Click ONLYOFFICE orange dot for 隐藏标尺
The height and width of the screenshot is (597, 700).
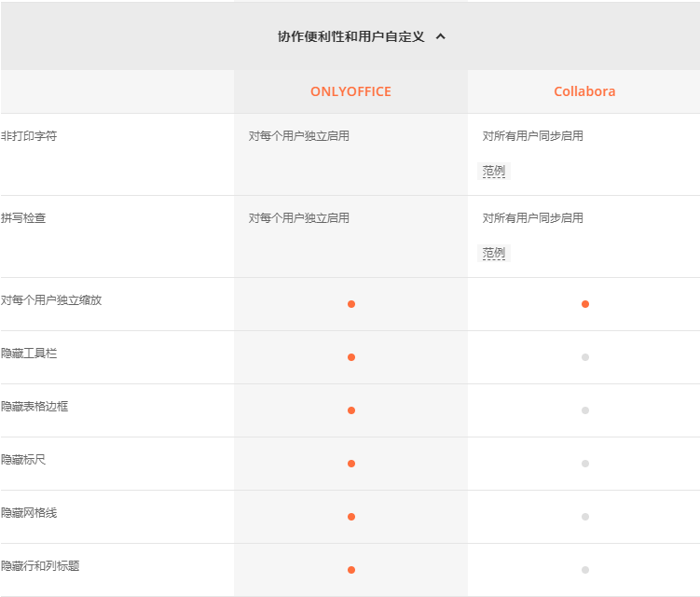[351, 464]
